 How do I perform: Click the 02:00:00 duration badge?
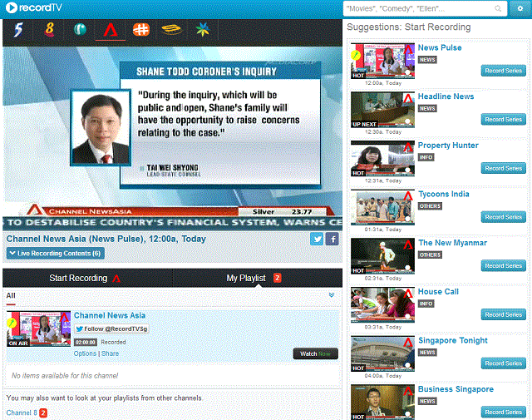point(86,343)
